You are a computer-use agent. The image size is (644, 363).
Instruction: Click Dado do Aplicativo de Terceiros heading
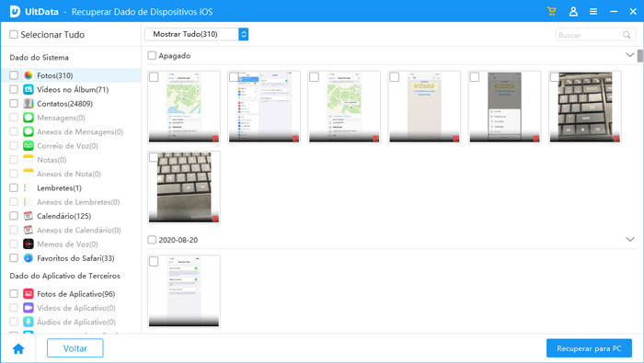[x=65, y=276]
